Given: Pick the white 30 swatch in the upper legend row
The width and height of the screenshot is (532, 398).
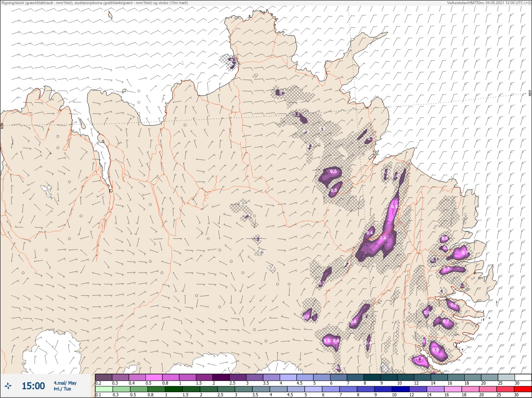Looking at the screenshot, I should click(523, 377).
